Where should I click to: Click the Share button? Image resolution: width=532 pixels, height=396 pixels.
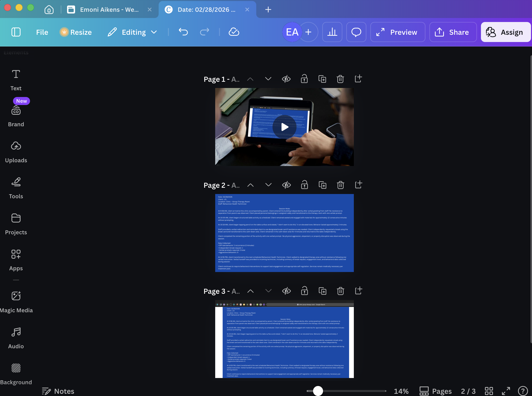click(x=453, y=32)
